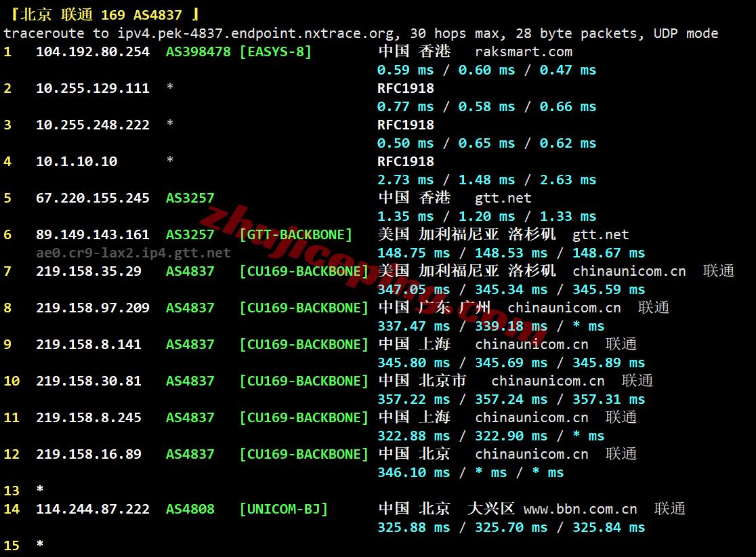Click latency value 357.22 ms
The height and width of the screenshot is (557, 756).
coord(414,400)
